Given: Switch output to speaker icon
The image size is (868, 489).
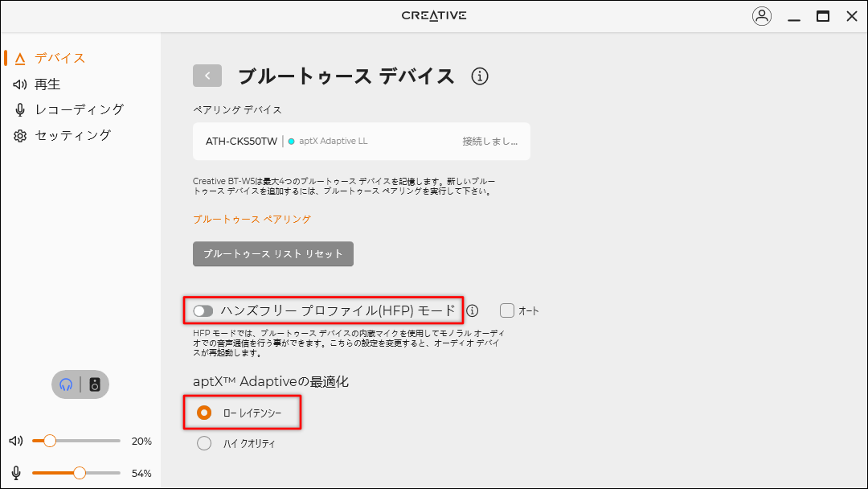Looking at the screenshot, I should coord(95,384).
